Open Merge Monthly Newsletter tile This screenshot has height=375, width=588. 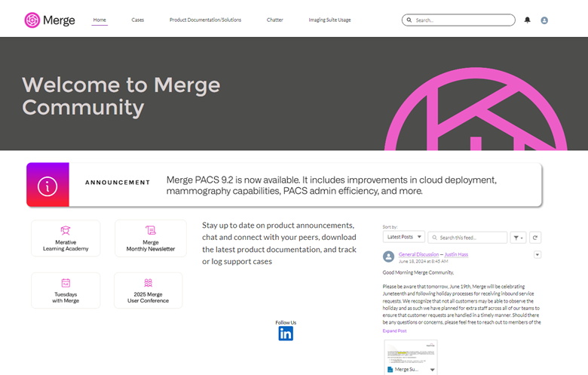150,238
